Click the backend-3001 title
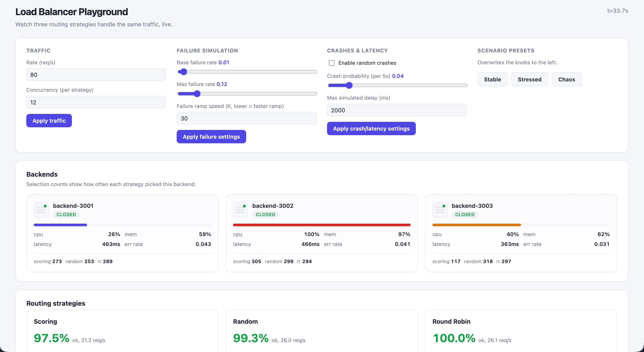 (x=73, y=206)
